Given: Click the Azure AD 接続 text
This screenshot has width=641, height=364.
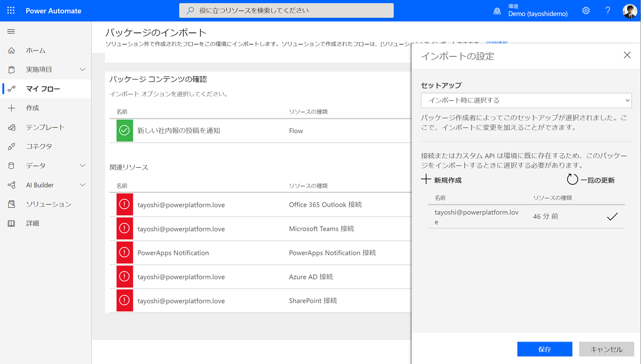Looking at the screenshot, I should point(311,277).
